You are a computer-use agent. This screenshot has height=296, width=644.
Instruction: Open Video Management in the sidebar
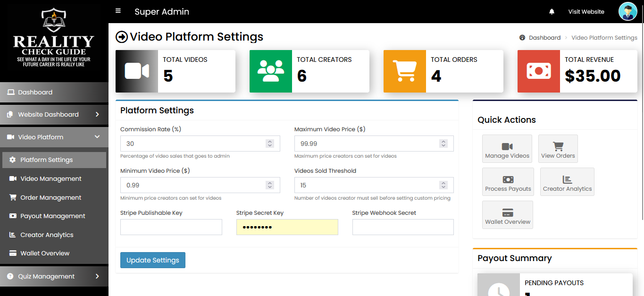click(50, 178)
